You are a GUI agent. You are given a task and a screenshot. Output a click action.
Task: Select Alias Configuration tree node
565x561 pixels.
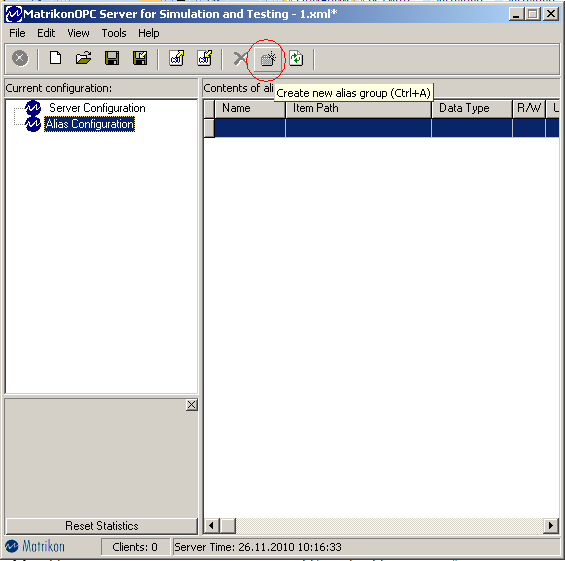[x=89, y=124]
